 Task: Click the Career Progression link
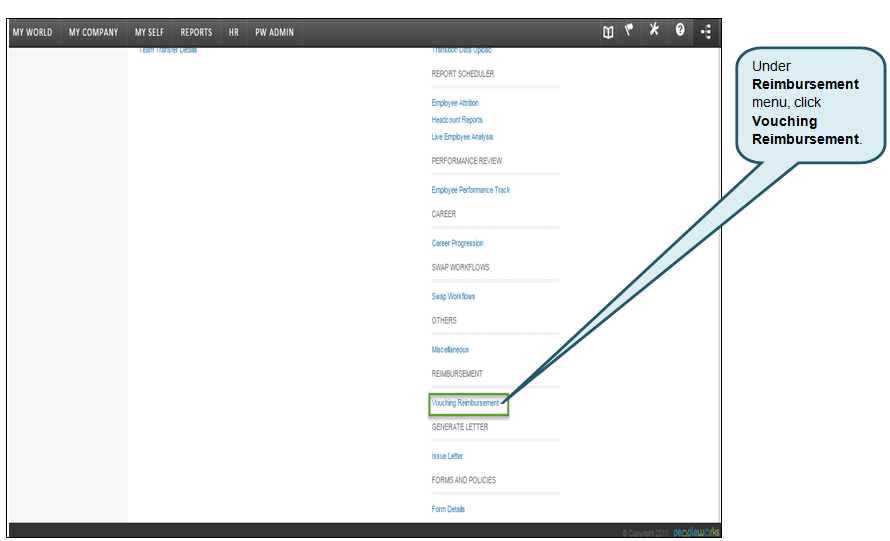click(x=457, y=243)
